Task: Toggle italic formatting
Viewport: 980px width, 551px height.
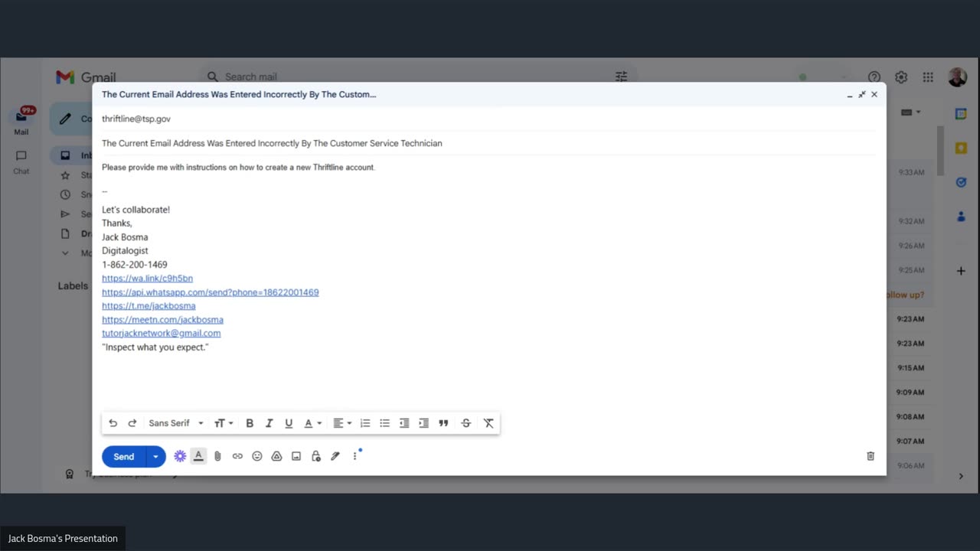Action: [x=269, y=423]
